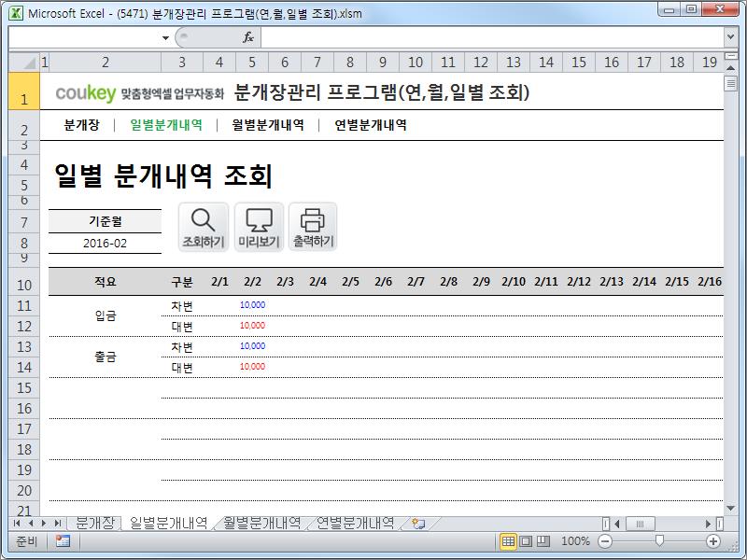Click the 일별 분개내역 조회 title
Viewport: 747px width, 560px height.
pyautogui.click(x=162, y=175)
